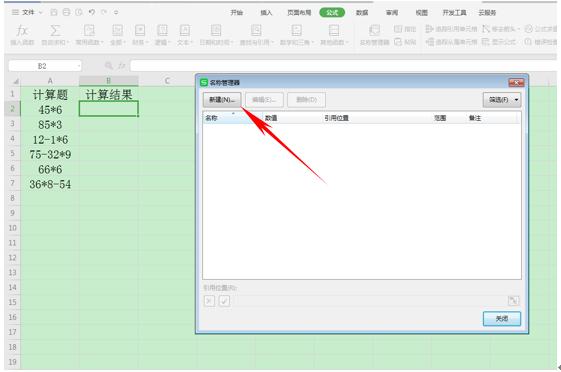Switch to the 页面布局 (Page Layout) tab

click(x=299, y=13)
